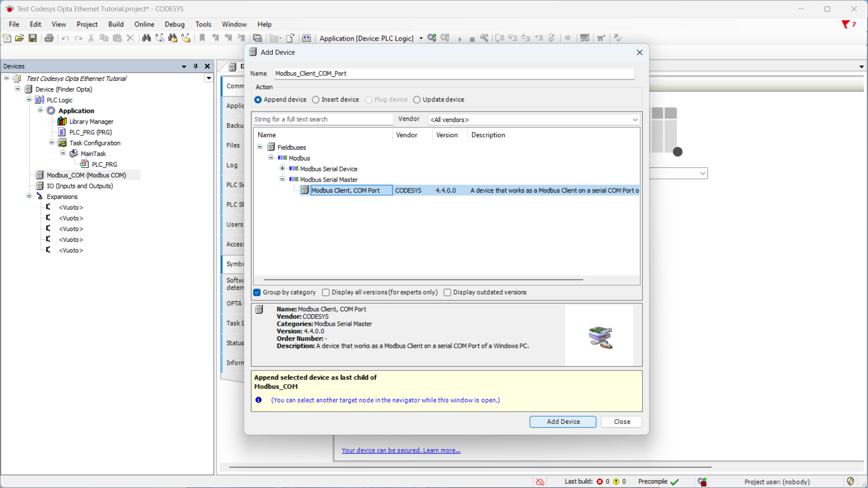
Task: Open the Vendor All vendors dropdown
Action: click(x=533, y=120)
